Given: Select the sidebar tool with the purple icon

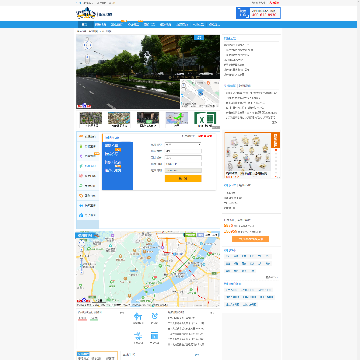Looking at the screenshot, I should (x=88, y=156).
